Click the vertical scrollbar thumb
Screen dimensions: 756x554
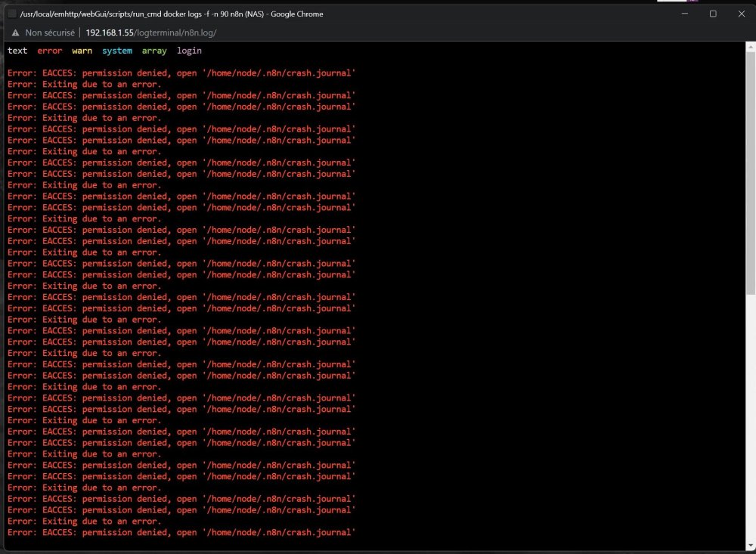(x=750, y=173)
